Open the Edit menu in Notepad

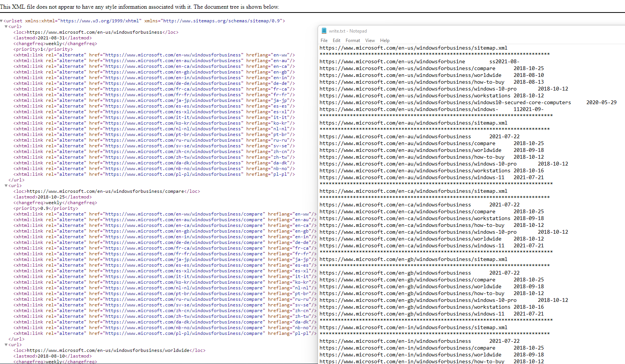coord(337,41)
